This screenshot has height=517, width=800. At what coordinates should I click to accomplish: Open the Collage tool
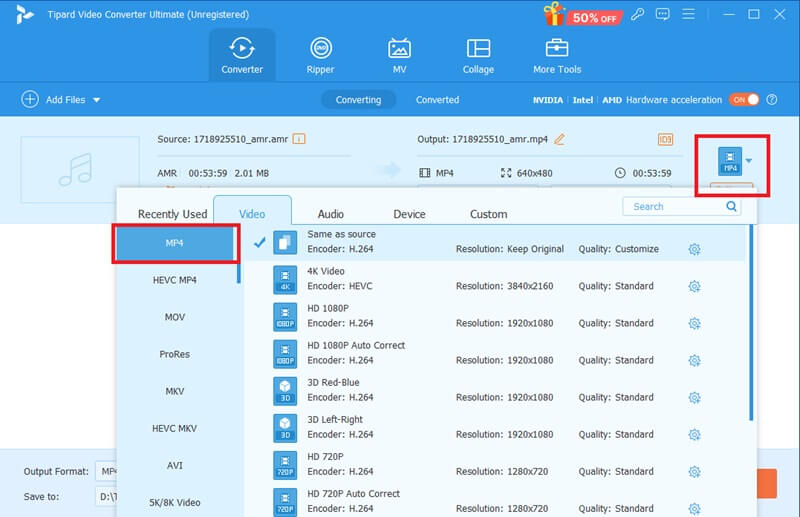click(x=478, y=55)
